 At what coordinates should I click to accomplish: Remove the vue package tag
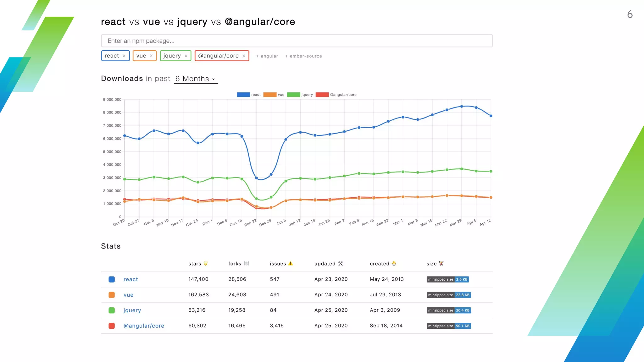[151, 56]
